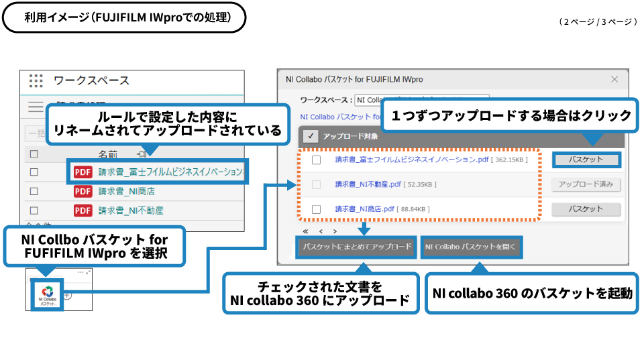Check 請求書_NI商店.pdf checkbox in dialog
Image resolution: width=644 pixels, height=362 pixels.
[x=316, y=209]
